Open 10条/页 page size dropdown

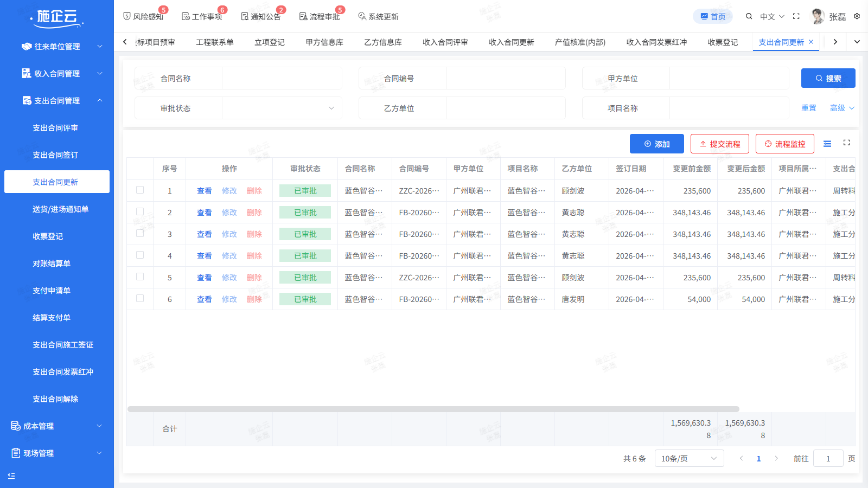pos(689,459)
